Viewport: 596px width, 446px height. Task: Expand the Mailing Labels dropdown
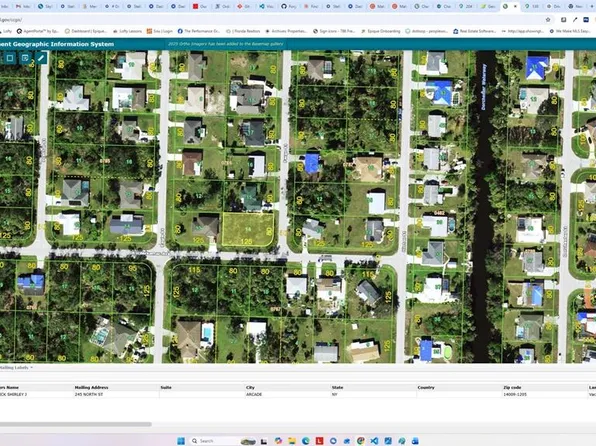point(16,368)
